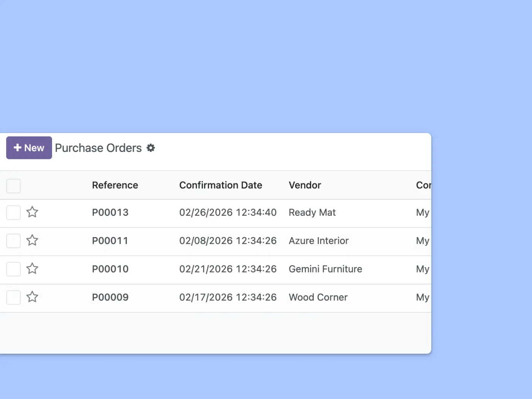Viewport: 532px width, 399px height.
Task: Sort the list by Vendor header
Action: point(305,185)
